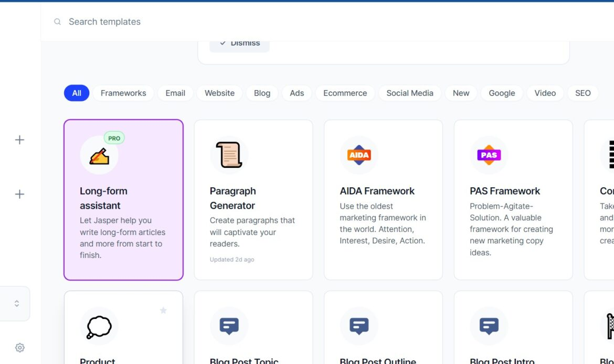This screenshot has width=614, height=364.
Task: Filter templates by Google
Action: pyautogui.click(x=502, y=93)
